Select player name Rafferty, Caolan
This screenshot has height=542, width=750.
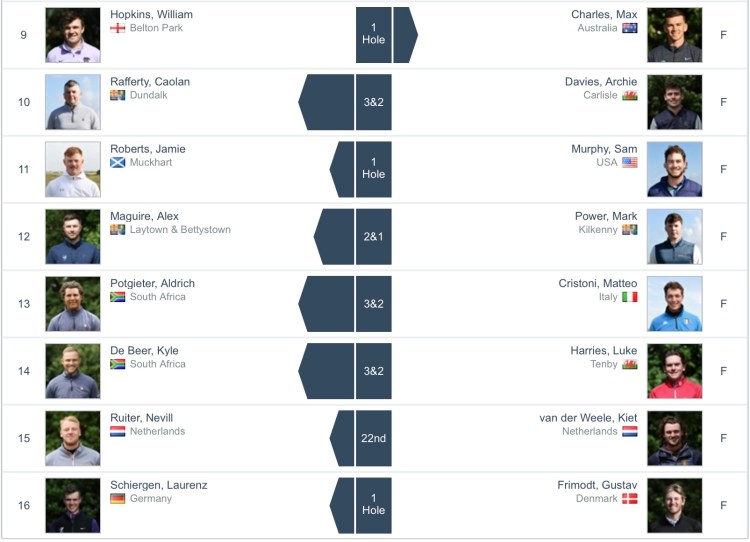point(150,82)
